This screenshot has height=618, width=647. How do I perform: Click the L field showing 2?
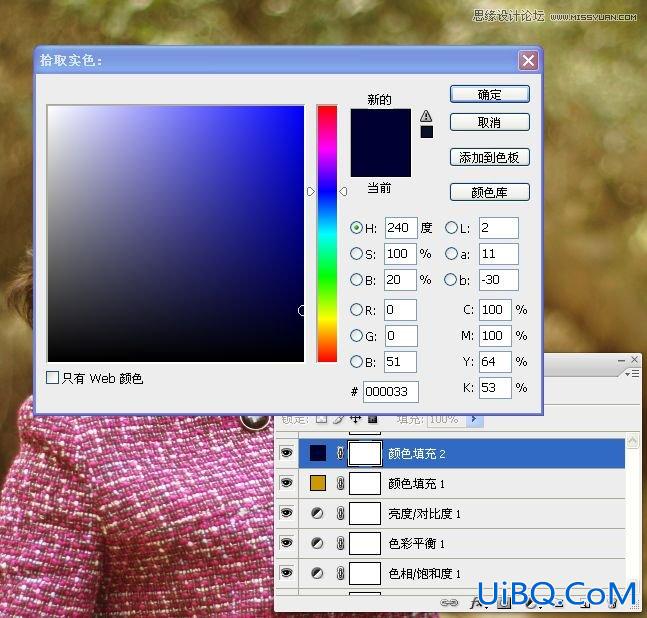coord(498,228)
